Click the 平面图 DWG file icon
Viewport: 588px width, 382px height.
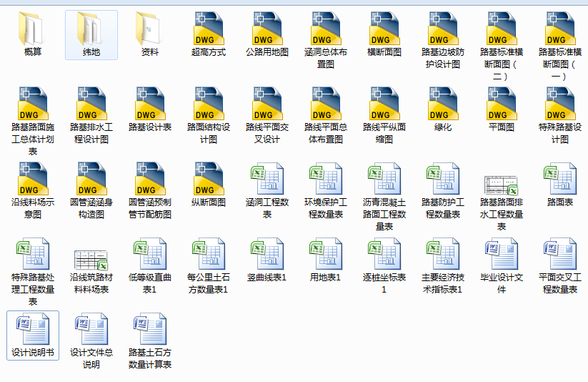point(502,104)
